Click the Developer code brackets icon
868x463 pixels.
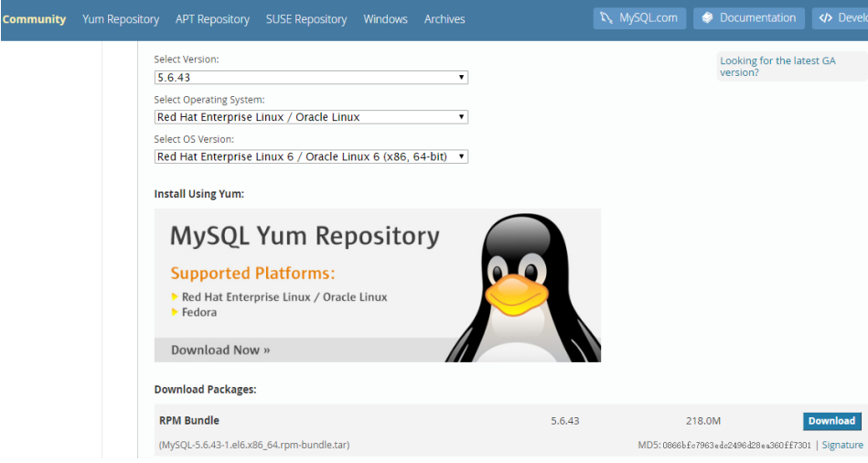(825, 17)
